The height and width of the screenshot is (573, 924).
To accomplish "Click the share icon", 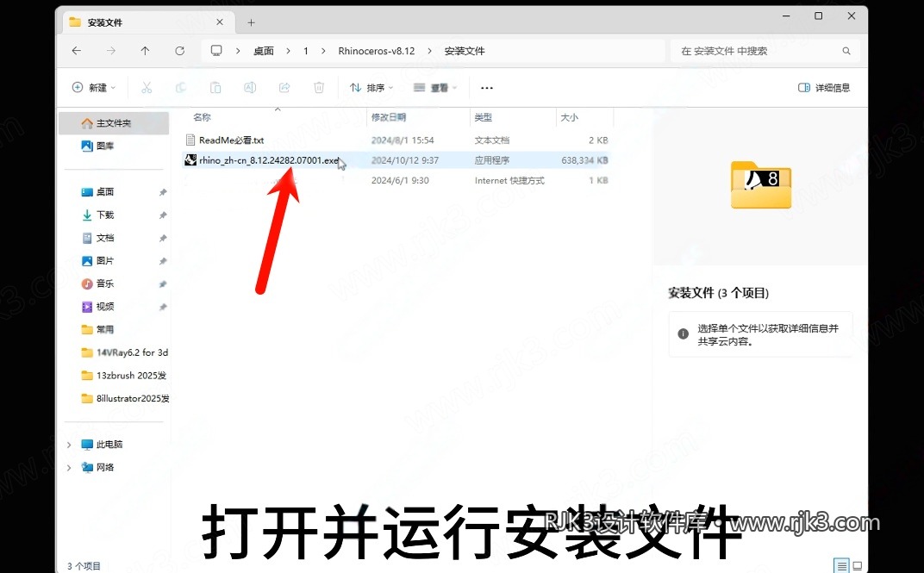I will (284, 87).
